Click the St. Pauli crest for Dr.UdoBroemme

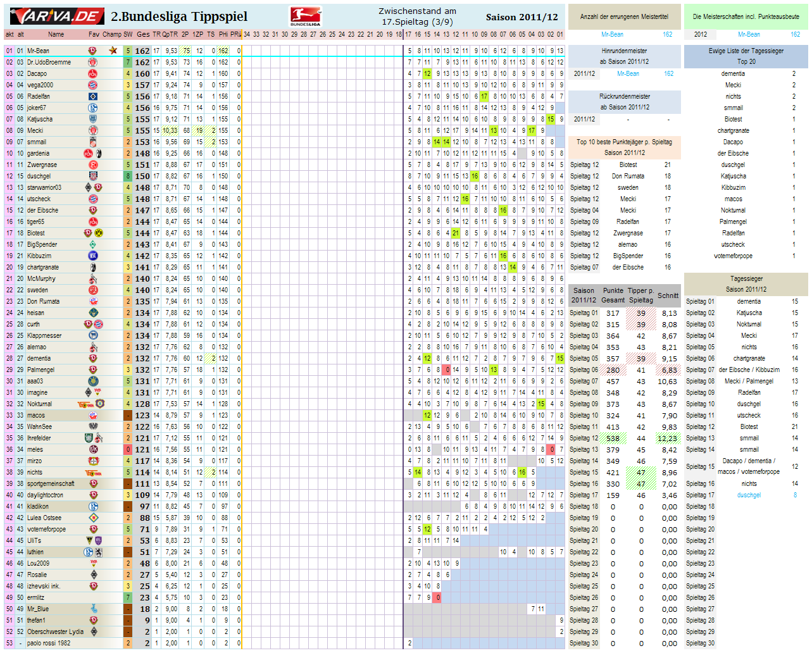[92, 62]
